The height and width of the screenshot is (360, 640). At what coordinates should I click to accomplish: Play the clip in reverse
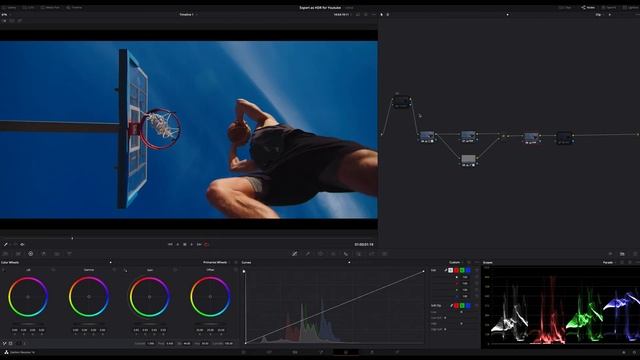pos(178,244)
